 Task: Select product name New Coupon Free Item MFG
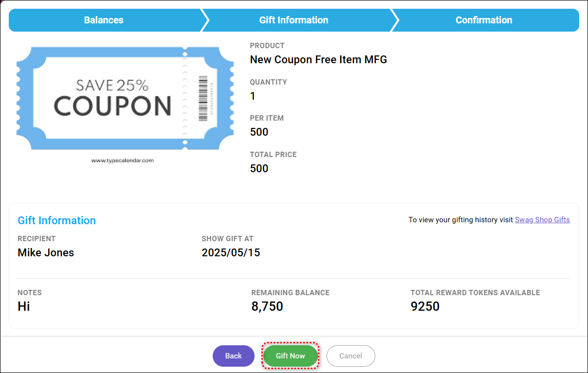[x=318, y=60]
